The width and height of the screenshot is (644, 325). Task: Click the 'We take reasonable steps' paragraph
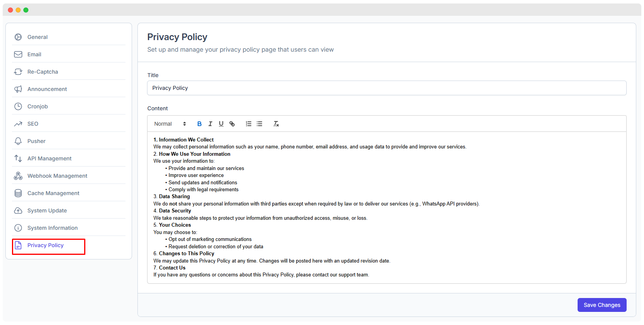(x=260, y=218)
